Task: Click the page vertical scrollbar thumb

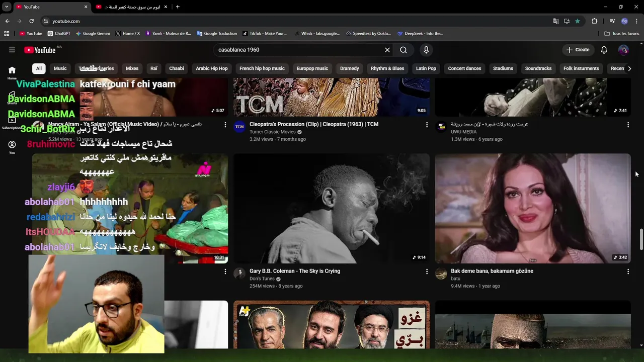Action: (641, 239)
